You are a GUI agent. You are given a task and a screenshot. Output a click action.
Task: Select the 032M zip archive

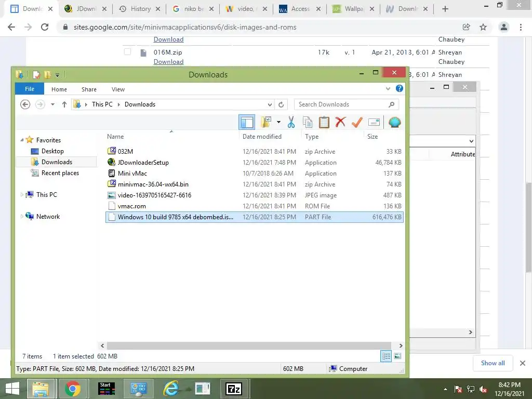point(255,151)
